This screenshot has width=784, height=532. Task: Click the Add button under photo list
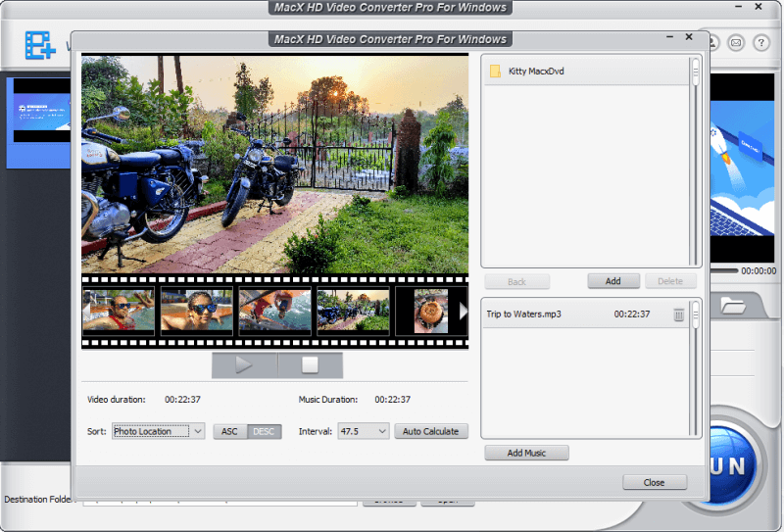click(x=613, y=281)
